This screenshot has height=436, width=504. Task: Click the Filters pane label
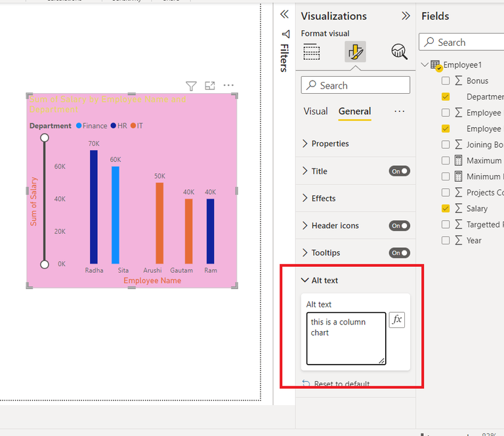(284, 58)
